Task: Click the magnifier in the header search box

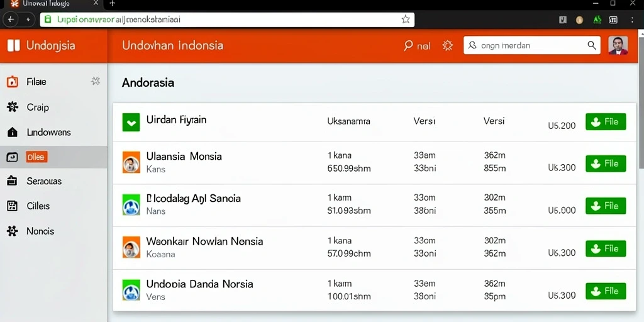Action: (x=591, y=45)
